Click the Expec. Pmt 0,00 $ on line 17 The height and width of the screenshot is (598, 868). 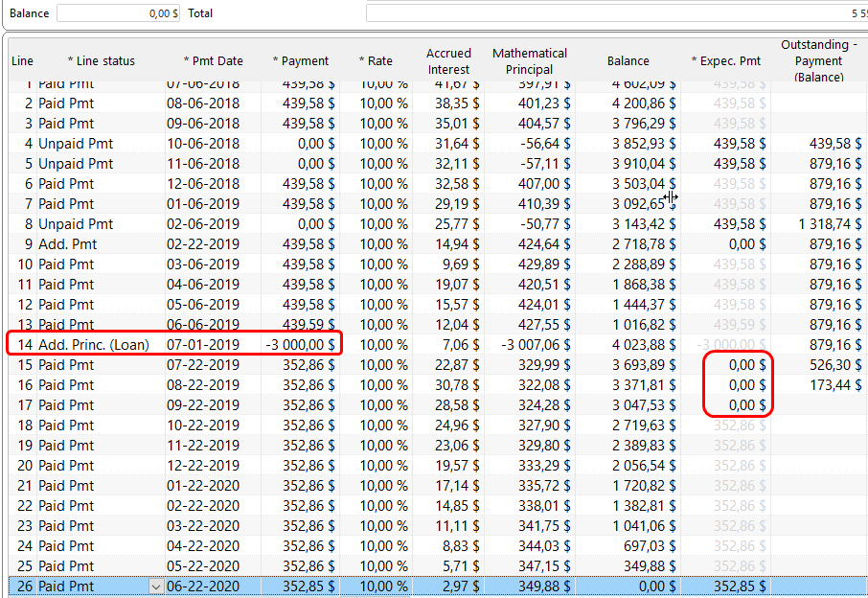pos(747,405)
